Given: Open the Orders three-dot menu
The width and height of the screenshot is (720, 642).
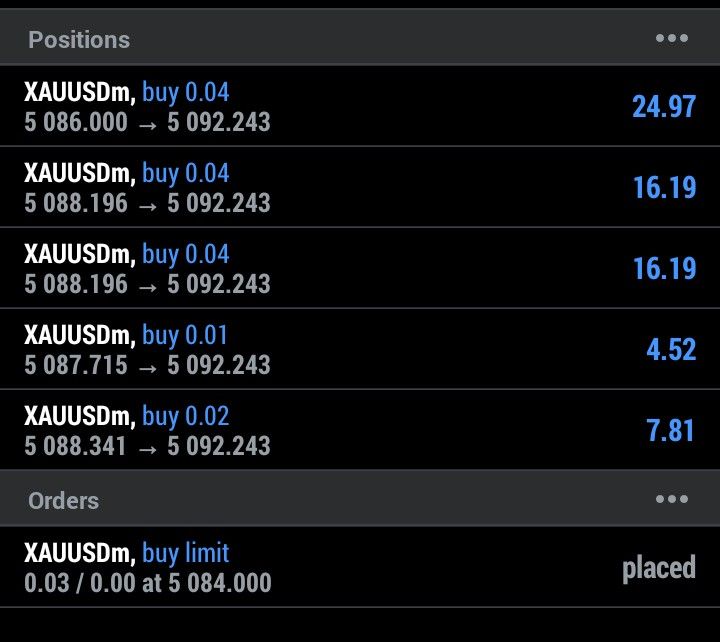Looking at the screenshot, I should (x=671, y=499).
